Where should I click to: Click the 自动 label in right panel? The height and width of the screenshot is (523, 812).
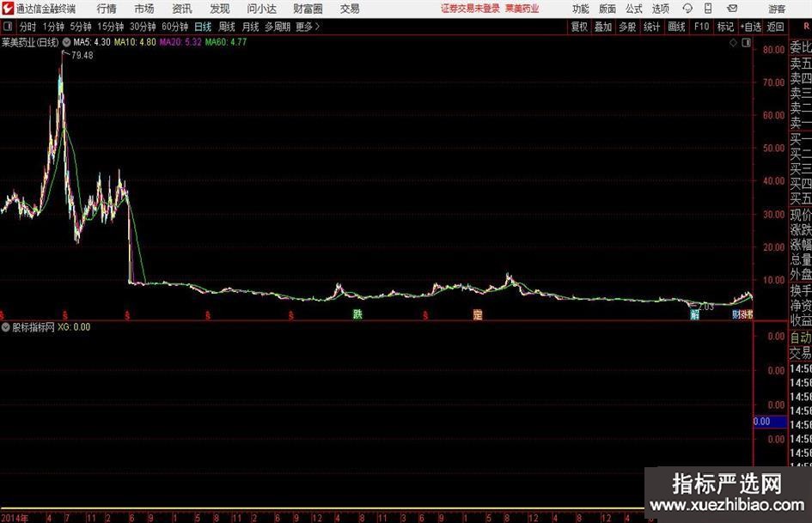click(801, 338)
